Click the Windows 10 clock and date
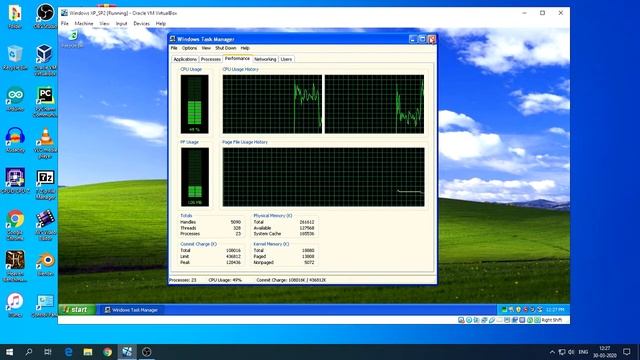Image resolution: width=640 pixels, height=360 pixels. pos(604,352)
